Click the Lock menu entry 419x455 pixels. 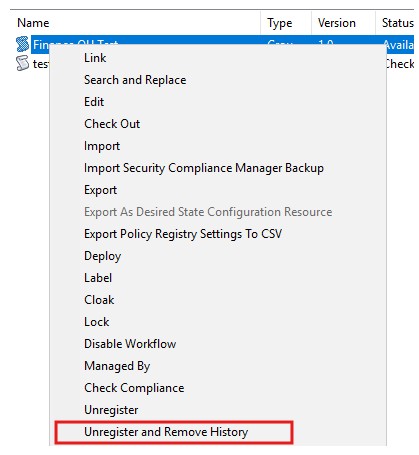coord(97,322)
